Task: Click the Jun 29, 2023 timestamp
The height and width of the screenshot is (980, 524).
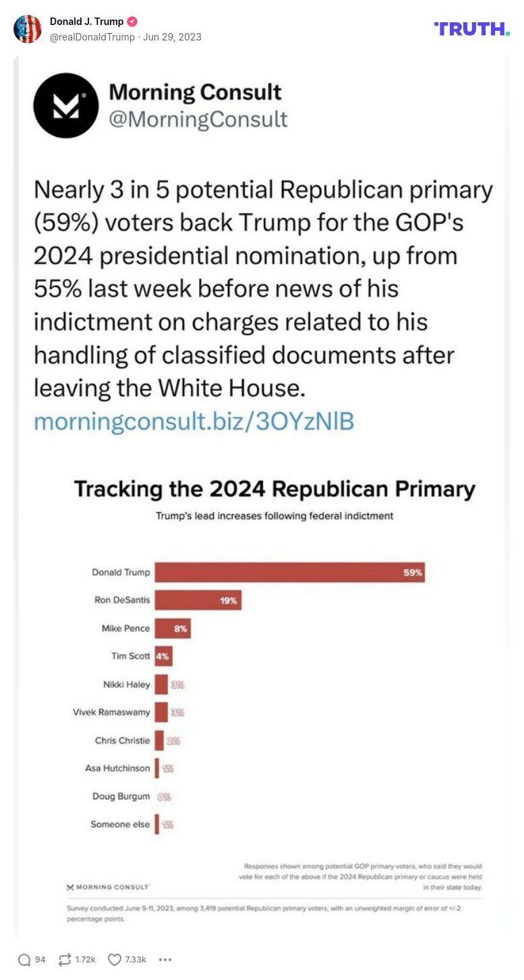Action: click(172, 37)
